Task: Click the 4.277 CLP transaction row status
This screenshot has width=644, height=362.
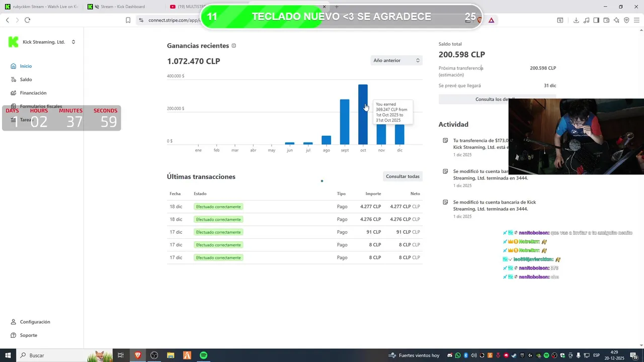Action: coord(218,207)
